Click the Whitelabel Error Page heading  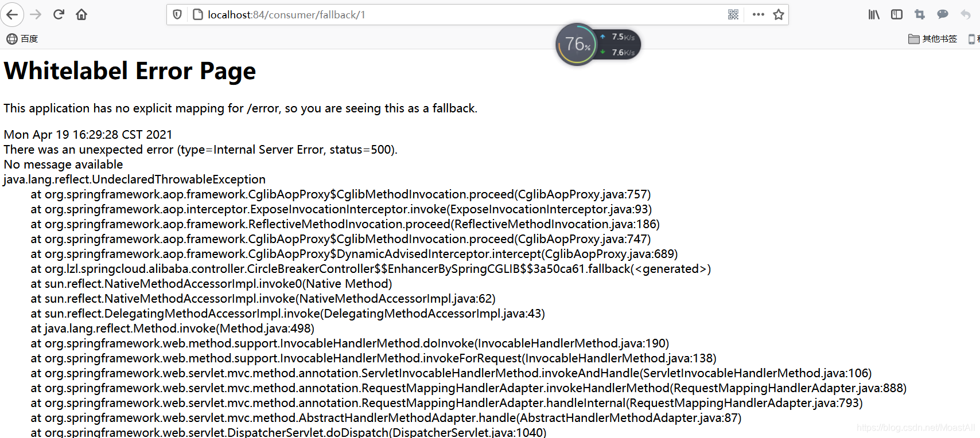(x=130, y=71)
